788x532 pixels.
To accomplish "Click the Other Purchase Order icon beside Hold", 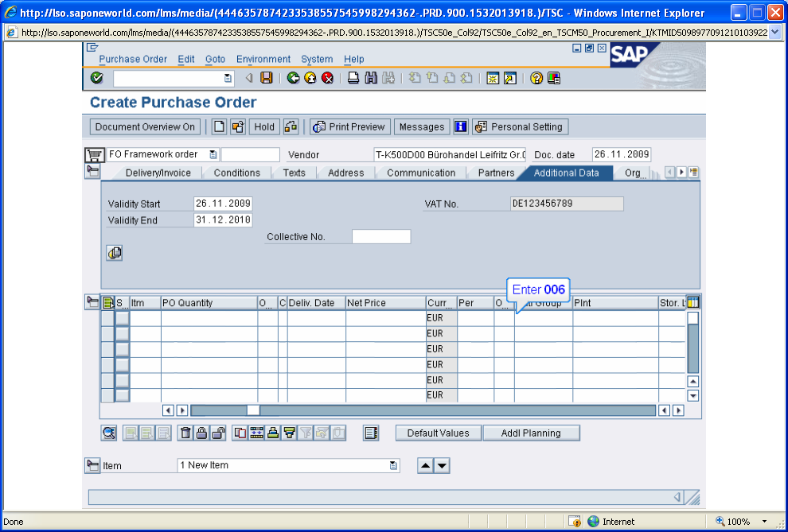I will tap(238, 127).
